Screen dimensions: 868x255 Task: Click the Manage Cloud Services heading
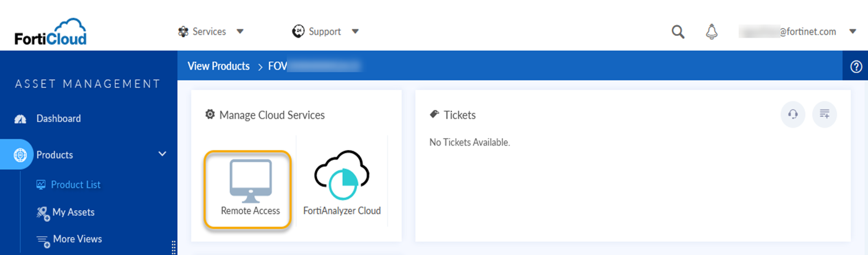pos(272,115)
